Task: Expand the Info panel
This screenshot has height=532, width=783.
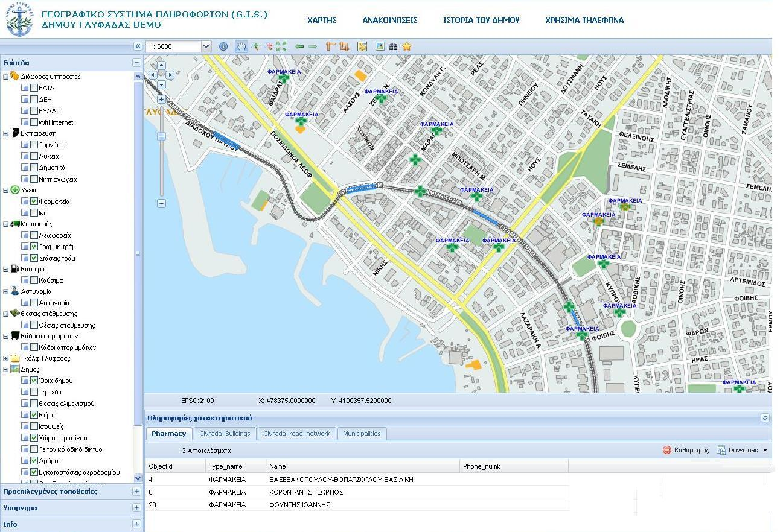Action: click(136, 524)
